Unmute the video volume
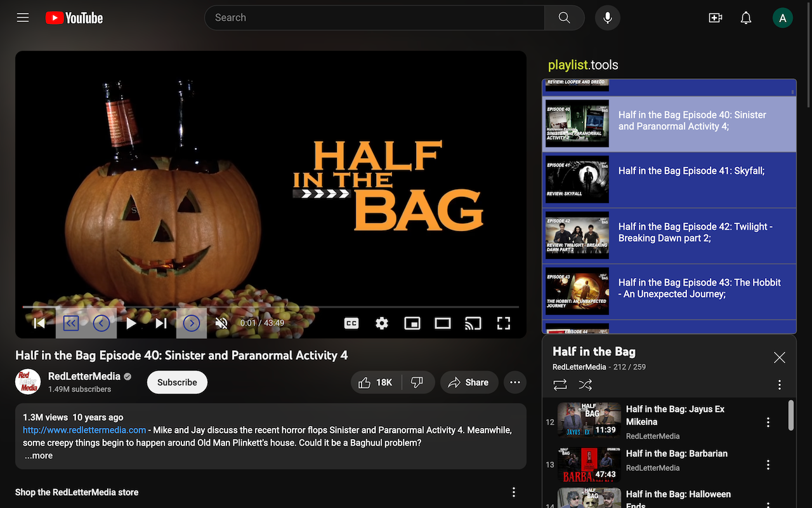This screenshot has width=812, height=508. (221, 323)
